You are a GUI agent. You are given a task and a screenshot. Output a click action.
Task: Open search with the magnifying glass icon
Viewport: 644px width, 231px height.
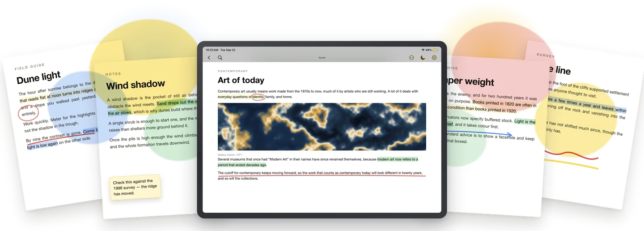pyautogui.click(x=220, y=58)
